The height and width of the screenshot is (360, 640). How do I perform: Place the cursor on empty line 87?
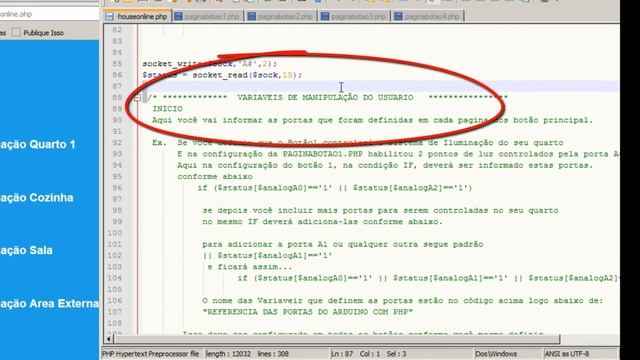(380, 86)
